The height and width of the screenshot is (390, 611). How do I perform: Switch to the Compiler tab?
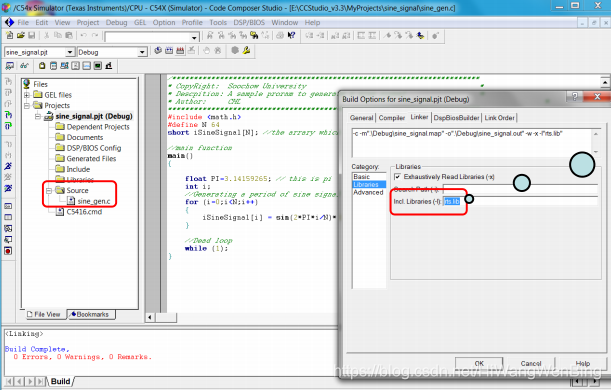pyautogui.click(x=392, y=118)
